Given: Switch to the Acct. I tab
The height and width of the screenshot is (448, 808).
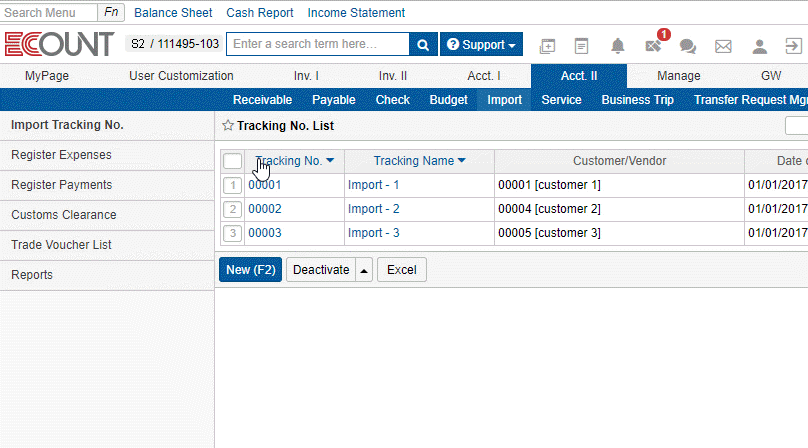Looking at the screenshot, I should click(483, 76).
